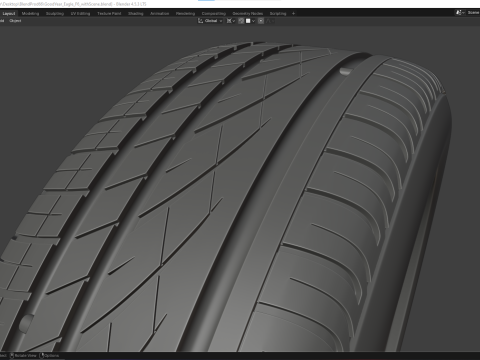Click the Scene name field
The height and width of the screenshot is (360, 480).
(473, 13)
